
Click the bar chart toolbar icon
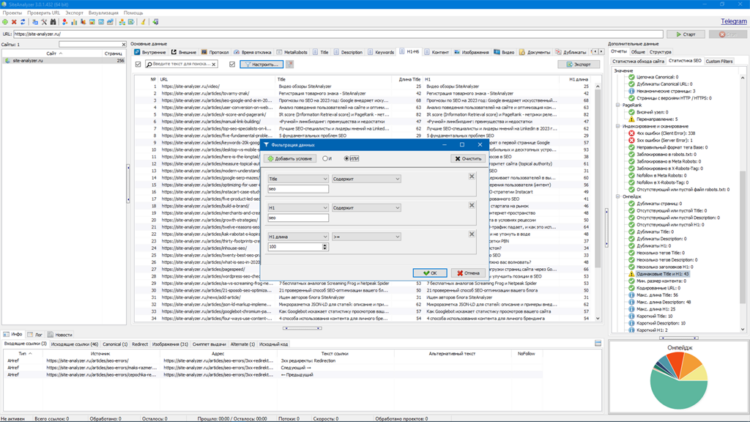[x=74, y=22]
